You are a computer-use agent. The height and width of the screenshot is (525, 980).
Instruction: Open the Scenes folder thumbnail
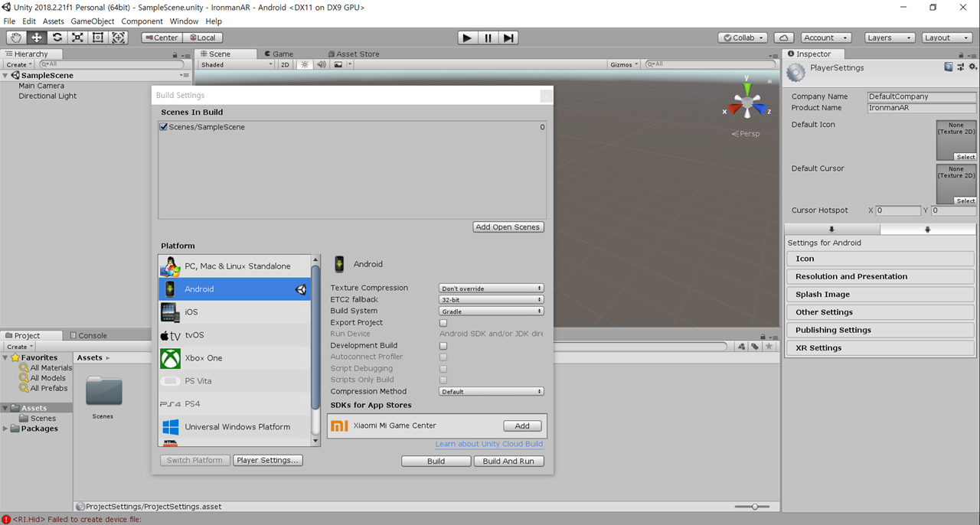[103, 391]
